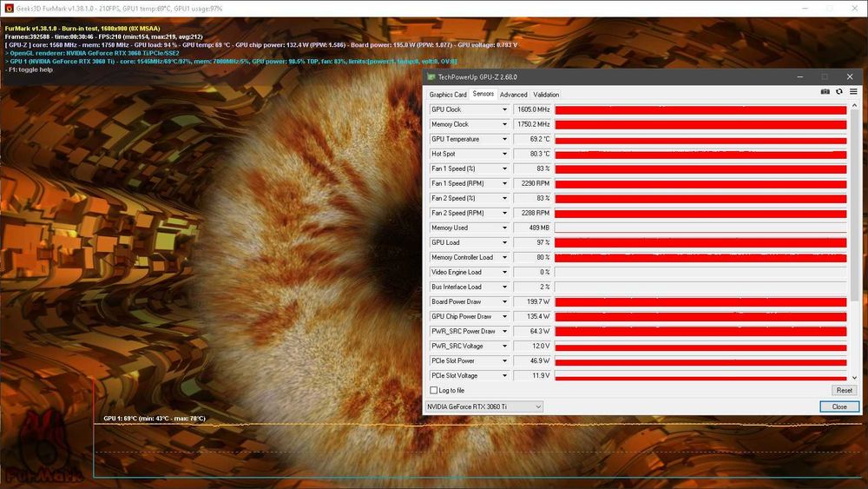Click the sensors vertical scrollbar thumb
The image size is (868, 489).
(854, 206)
